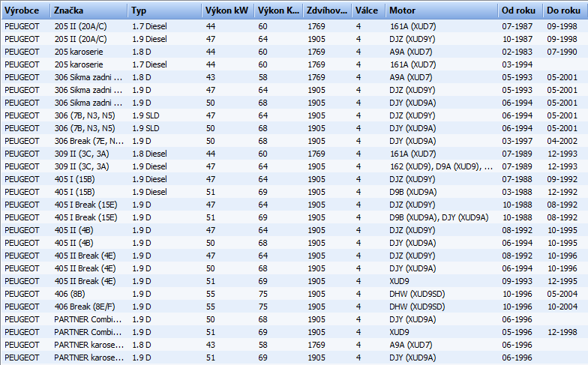Viewport: 588px width, 365px height.
Task: Select the DJZ (XUD9Y) cell in the 205 II 1.9 Diesel row
Action: (x=412, y=39)
